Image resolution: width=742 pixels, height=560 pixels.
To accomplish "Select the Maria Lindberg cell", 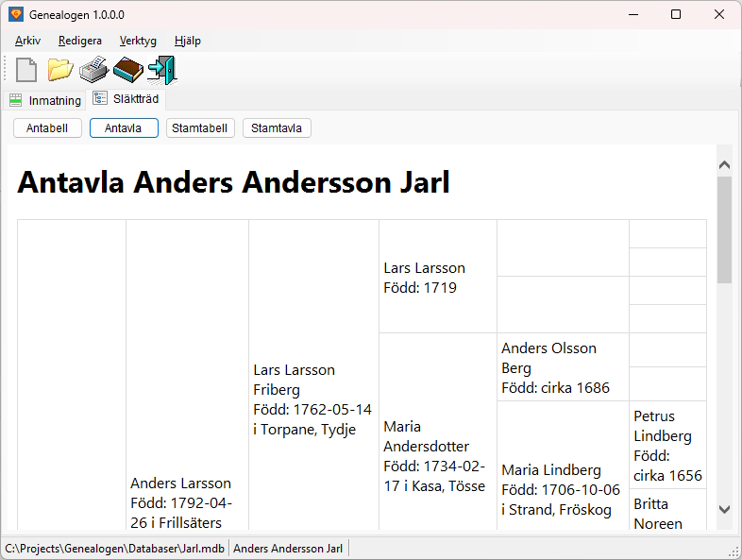I will (563, 466).
